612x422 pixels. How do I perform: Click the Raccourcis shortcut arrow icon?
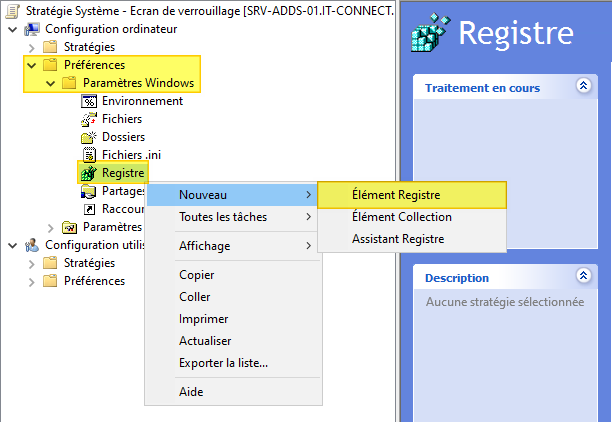pos(89,209)
